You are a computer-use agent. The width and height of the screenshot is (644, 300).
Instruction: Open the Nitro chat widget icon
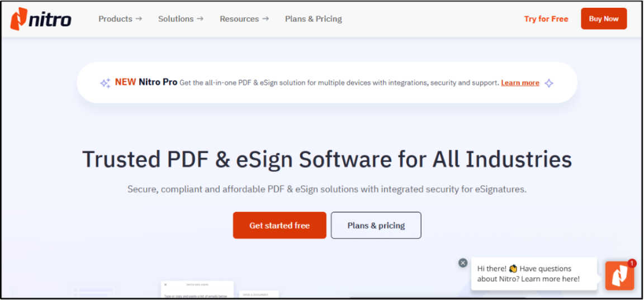(x=620, y=276)
